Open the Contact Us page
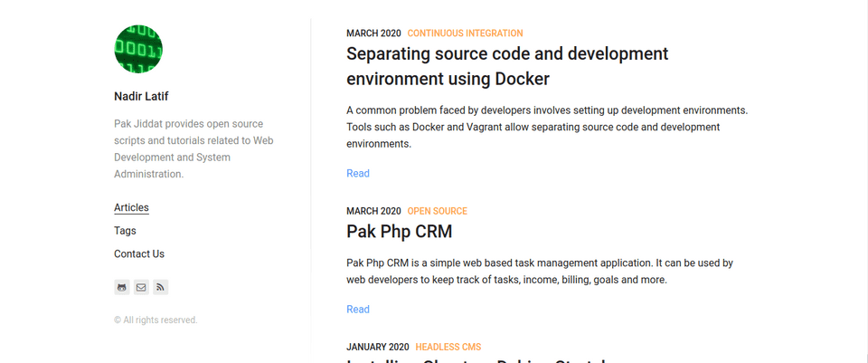The height and width of the screenshot is (363, 868). click(139, 254)
